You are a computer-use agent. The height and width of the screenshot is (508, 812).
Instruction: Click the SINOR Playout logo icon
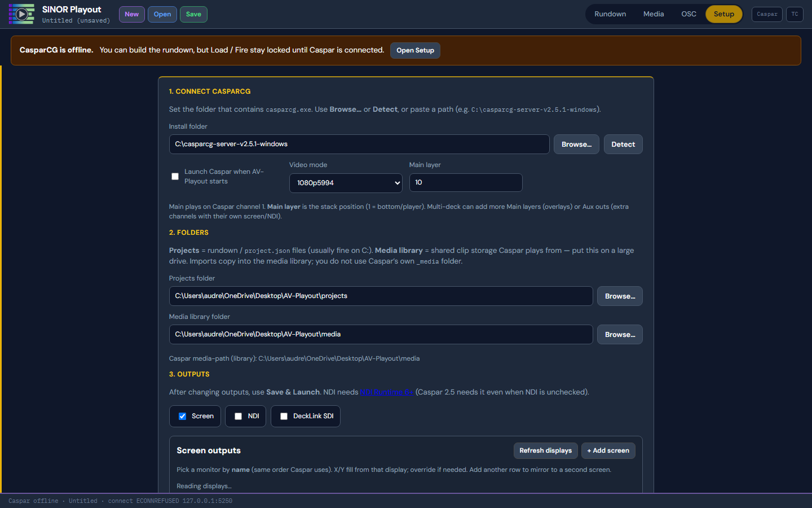pyautogui.click(x=21, y=14)
